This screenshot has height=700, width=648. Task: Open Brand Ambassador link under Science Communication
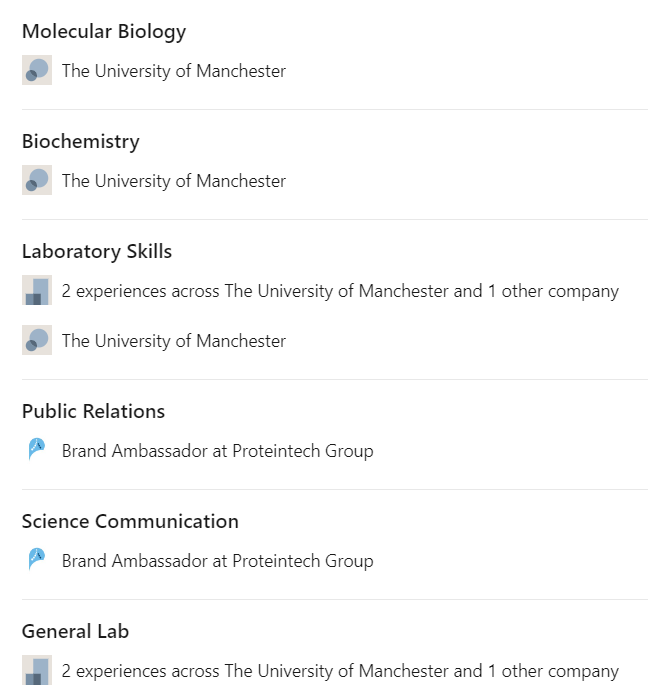tap(217, 561)
